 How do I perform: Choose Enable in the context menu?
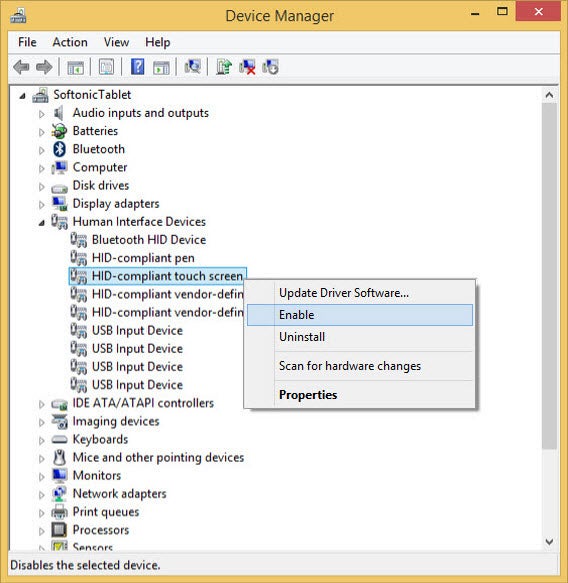360,315
